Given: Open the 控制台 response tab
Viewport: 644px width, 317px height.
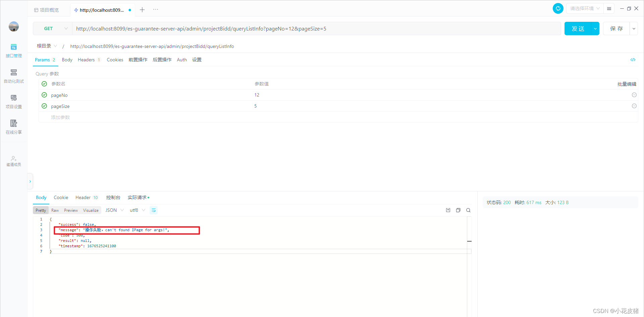Looking at the screenshot, I should 113,197.
